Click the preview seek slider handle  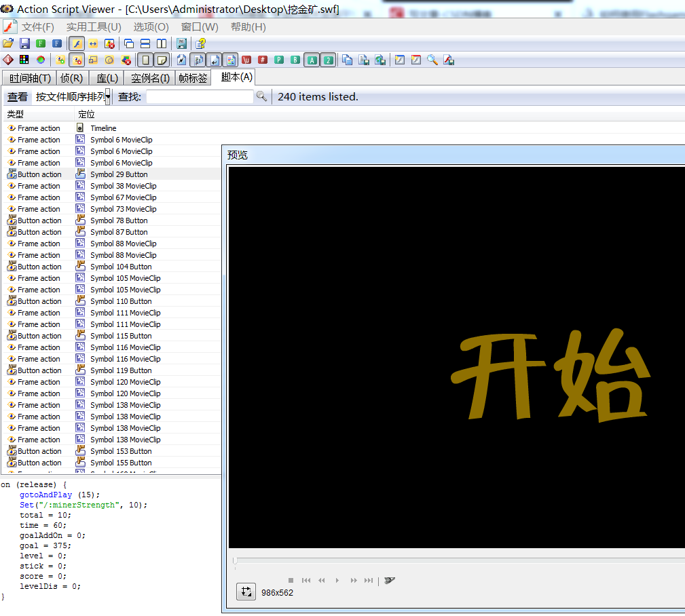click(235, 560)
